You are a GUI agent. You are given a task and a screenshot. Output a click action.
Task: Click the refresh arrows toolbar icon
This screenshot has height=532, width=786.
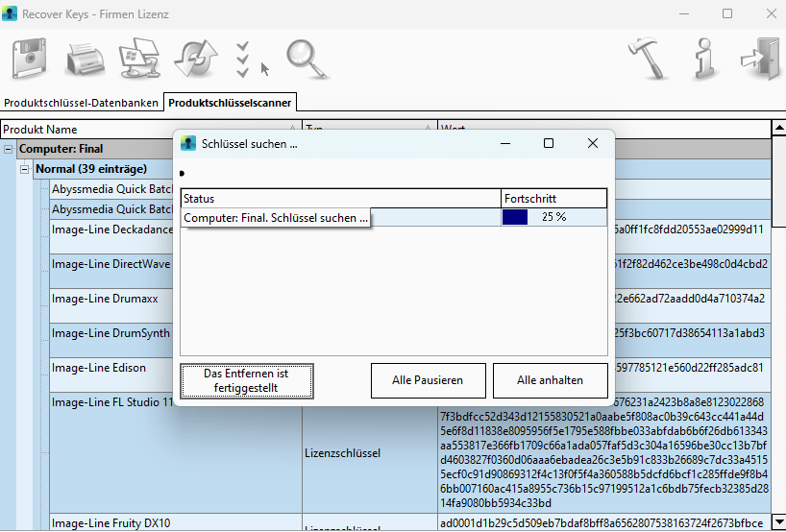tap(196, 59)
